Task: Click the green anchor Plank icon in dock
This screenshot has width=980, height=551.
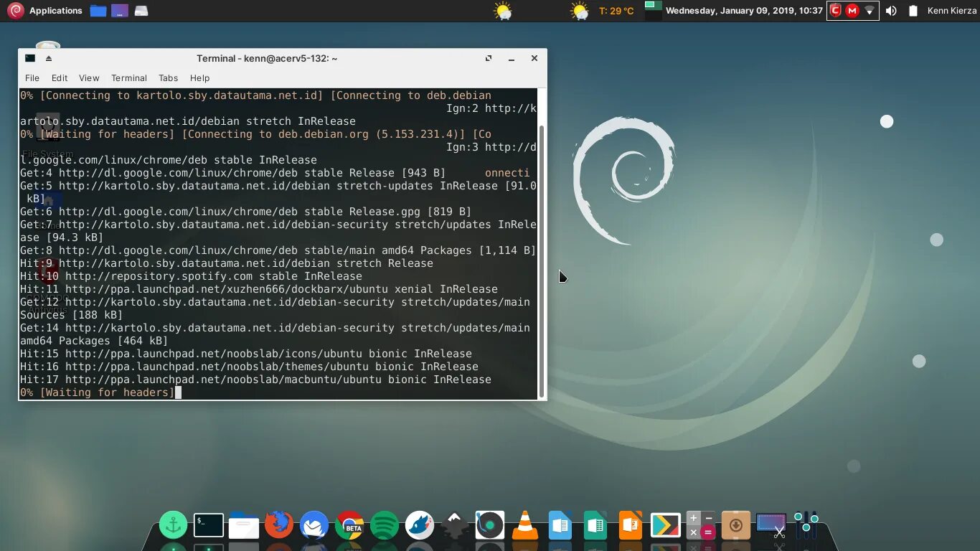Action: tap(173, 525)
